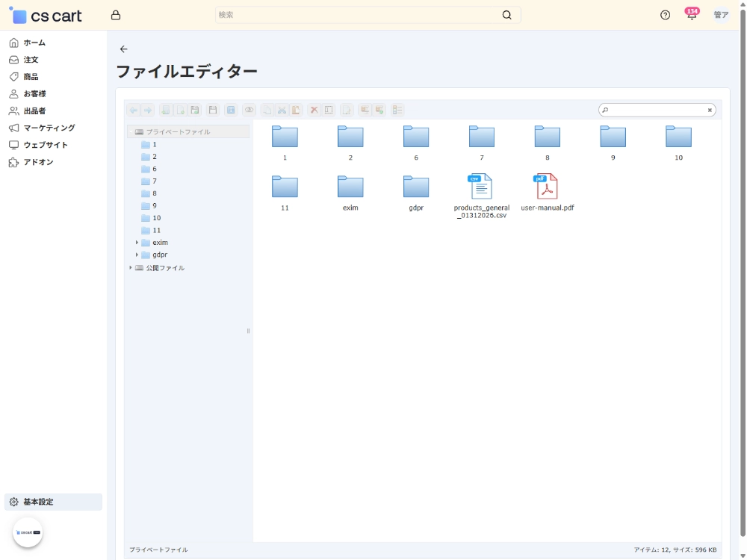This screenshot has width=747, height=560.
Task: Click the file info icon in toolbar
Action: tap(229, 110)
